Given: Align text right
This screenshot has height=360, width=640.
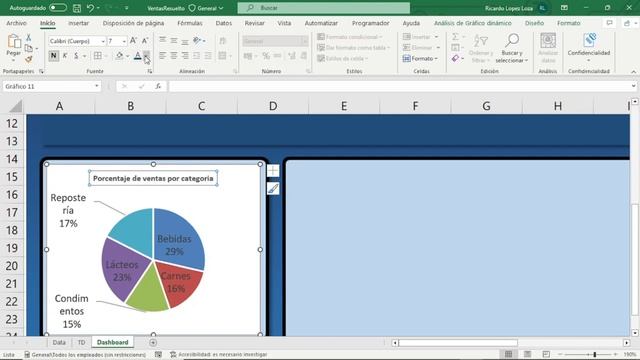Looking at the screenshot, I should pos(185,56).
